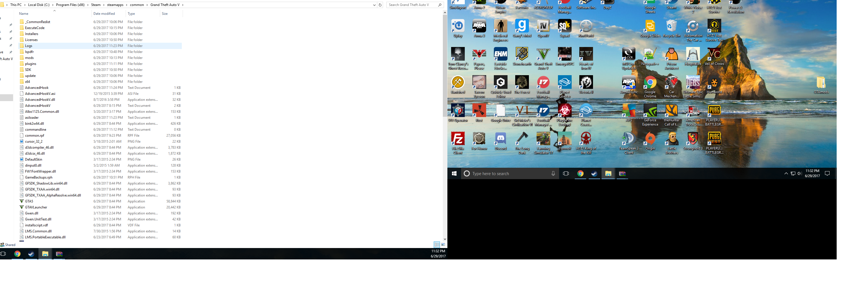Screen dimensions: 868x299
Task: Jump to the common breadcrumb folder
Action: pyautogui.click(x=137, y=5)
